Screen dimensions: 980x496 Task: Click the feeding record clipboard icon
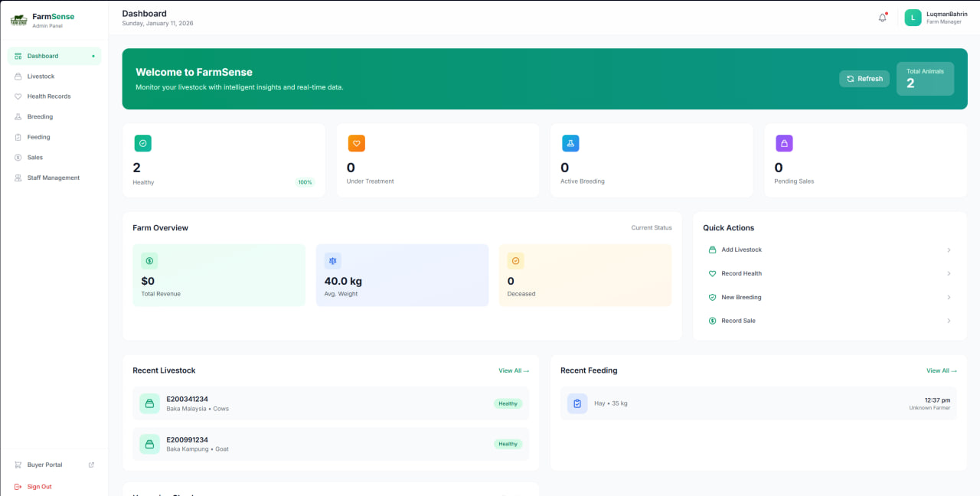pyautogui.click(x=577, y=403)
